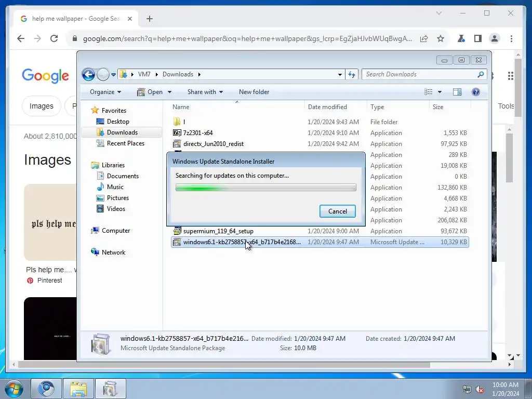532x399 pixels.
Task: Click the share page icon in Chrome
Action: click(424, 38)
